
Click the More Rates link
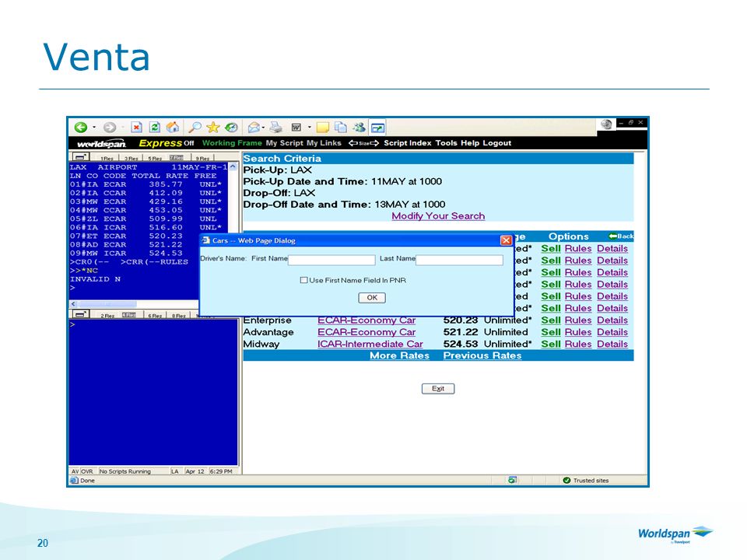pyautogui.click(x=400, y=355)
